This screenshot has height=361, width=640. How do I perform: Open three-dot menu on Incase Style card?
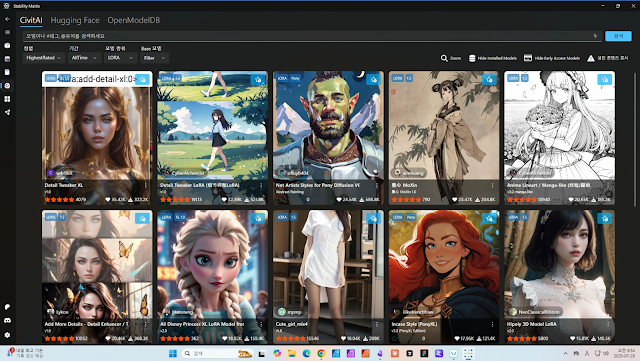492,324
